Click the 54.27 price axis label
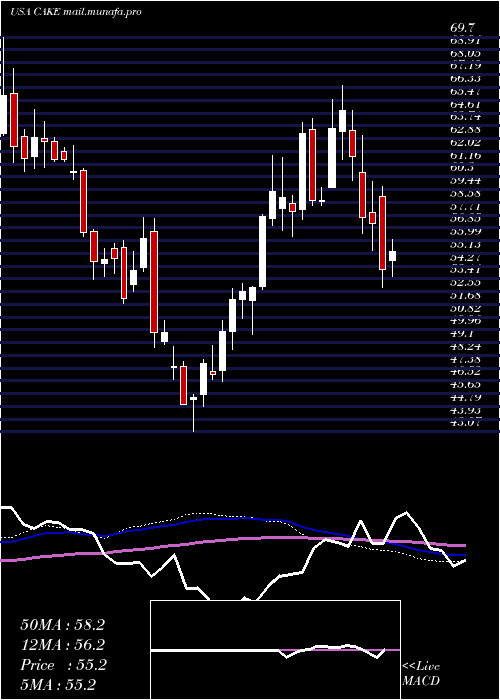 465,257
